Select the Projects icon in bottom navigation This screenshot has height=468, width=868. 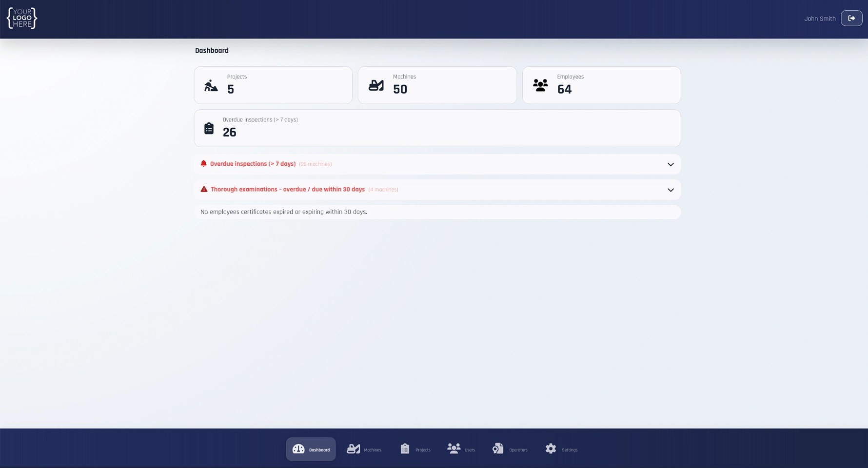[x=405, y=448]
